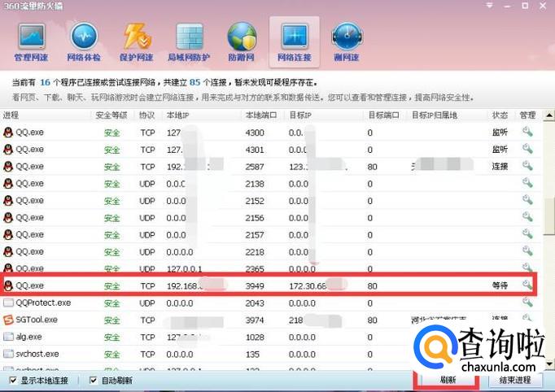
Task: Click 监听 status in port 4300 row
Action: coord(500,133)
